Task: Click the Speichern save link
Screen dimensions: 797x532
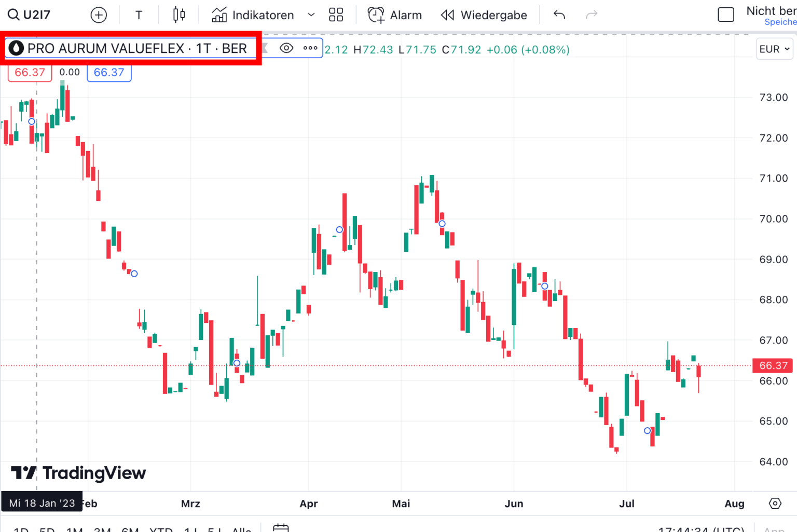Action: pos(780,22)
